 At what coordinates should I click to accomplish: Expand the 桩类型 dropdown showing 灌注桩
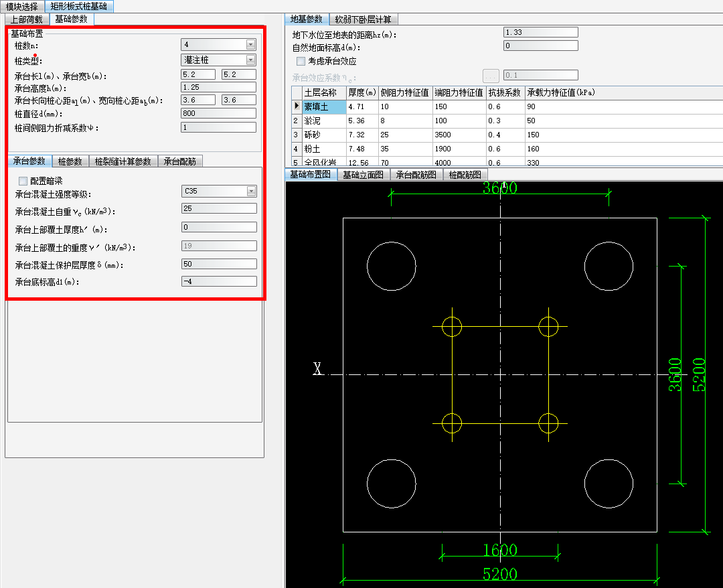[250, 60]
